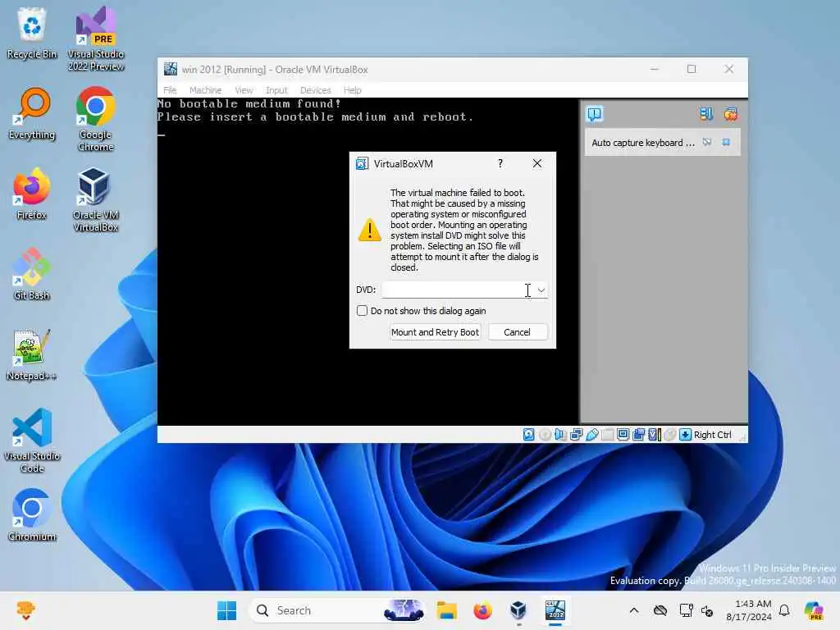Viewport: 840px width, 630px height.
Task: Select the Visual Studio Code desktop shortcut
Action: point(32,441)
